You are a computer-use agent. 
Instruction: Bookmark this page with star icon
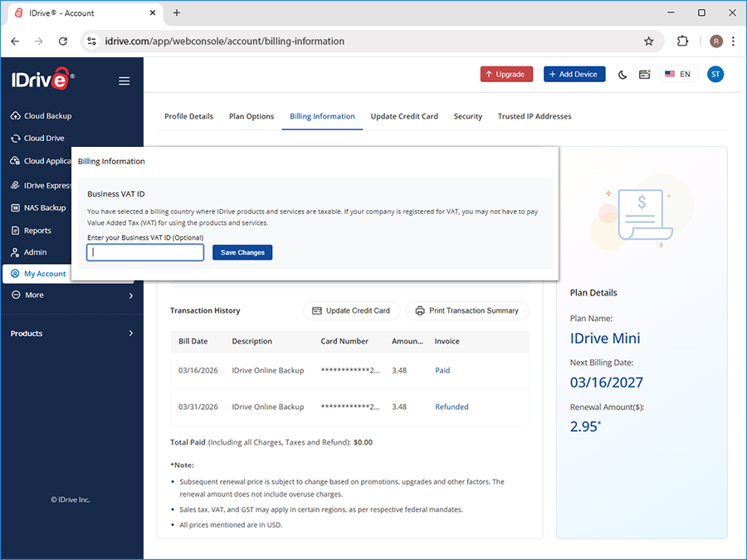pyautogui.click(x=648, y=41)
